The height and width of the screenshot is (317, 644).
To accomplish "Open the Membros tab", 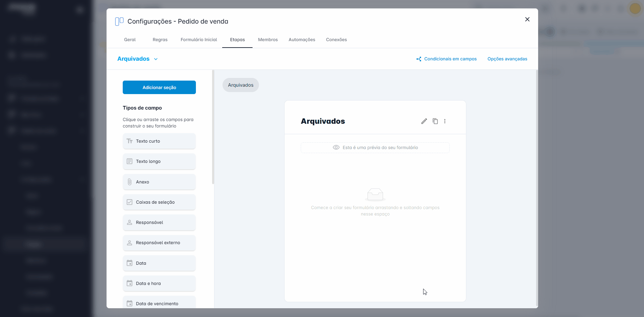I will [x=268, y=39].
